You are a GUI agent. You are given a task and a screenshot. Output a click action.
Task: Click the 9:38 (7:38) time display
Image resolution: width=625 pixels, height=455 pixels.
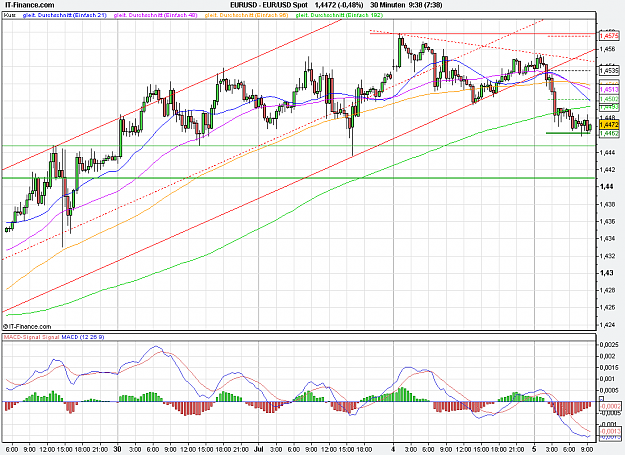click(425, 5)
